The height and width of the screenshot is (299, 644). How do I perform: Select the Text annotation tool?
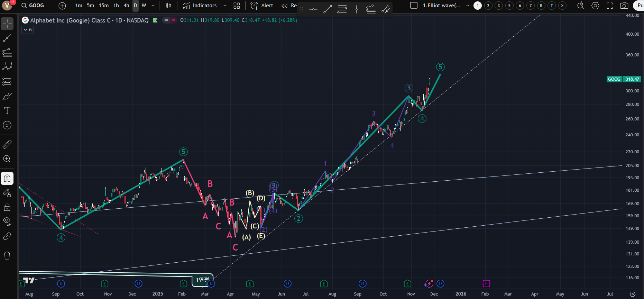[7, 111]
